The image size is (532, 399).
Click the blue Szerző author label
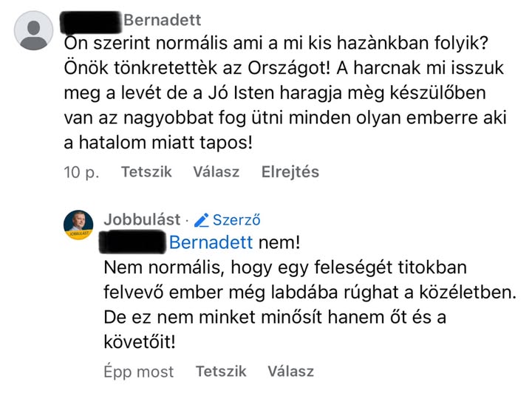click(236, 219)
